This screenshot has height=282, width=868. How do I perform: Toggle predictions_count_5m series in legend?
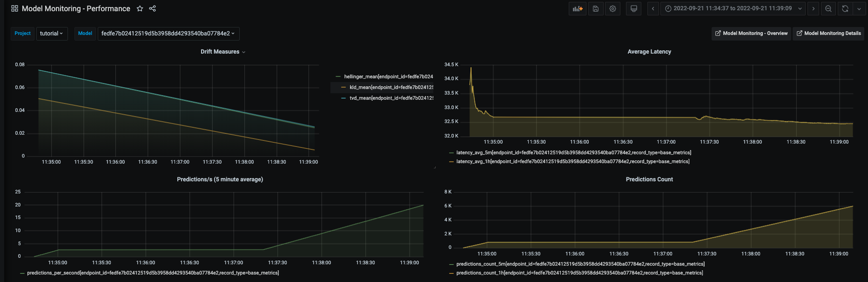point(580,264)
